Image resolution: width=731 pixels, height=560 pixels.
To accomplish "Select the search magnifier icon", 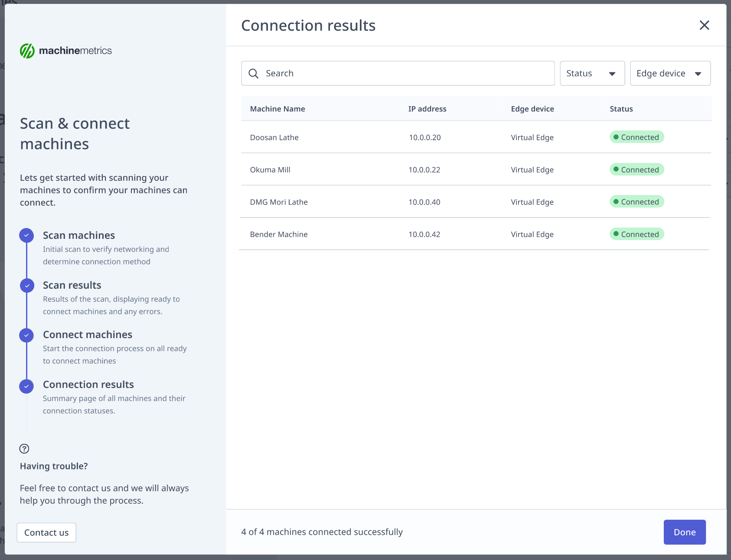I will pyautogui.click(x=254, y=73).
